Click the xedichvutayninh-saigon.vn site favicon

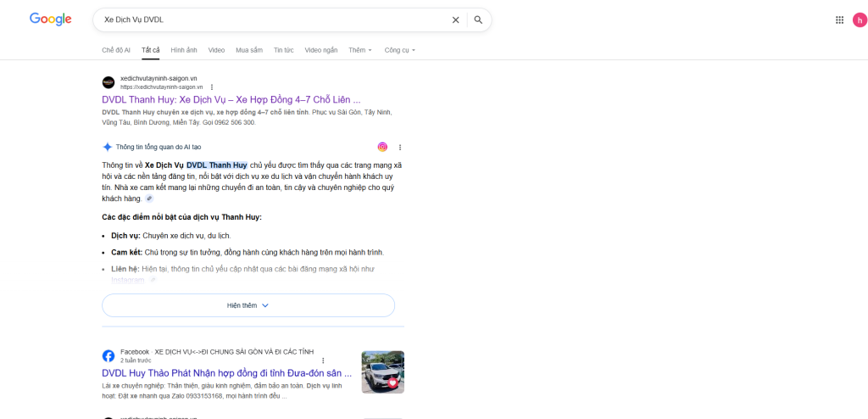click(x=108, y=82)
